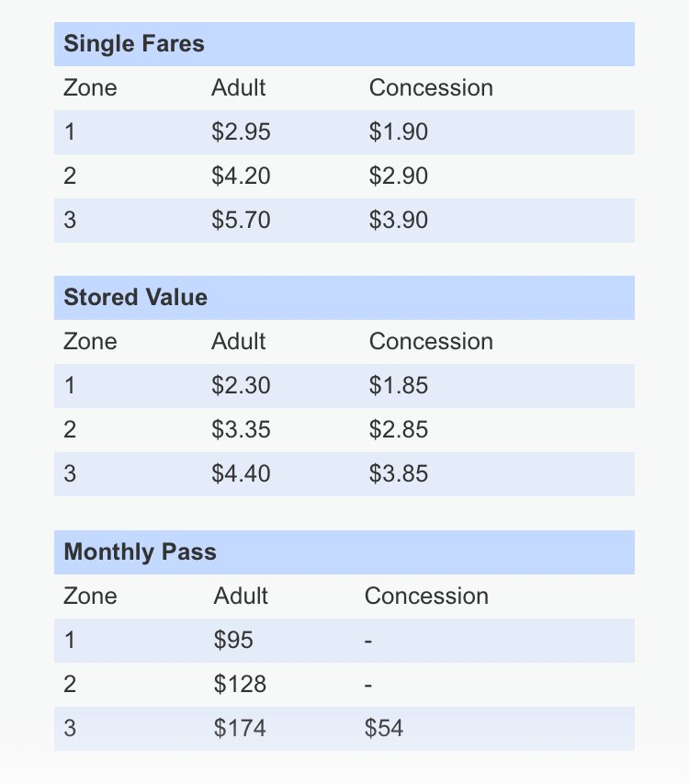
Task: Select the $1.90 concession single fare
Action: tap(399, 132)
